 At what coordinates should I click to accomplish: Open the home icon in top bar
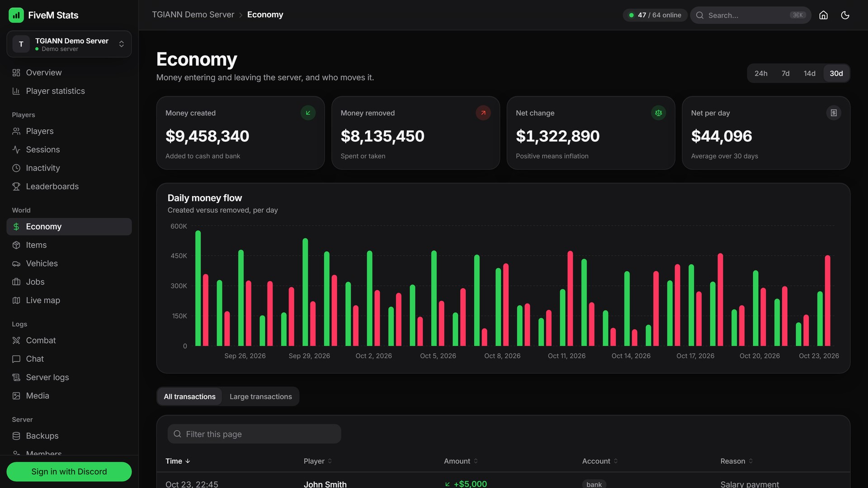[823, 15]
